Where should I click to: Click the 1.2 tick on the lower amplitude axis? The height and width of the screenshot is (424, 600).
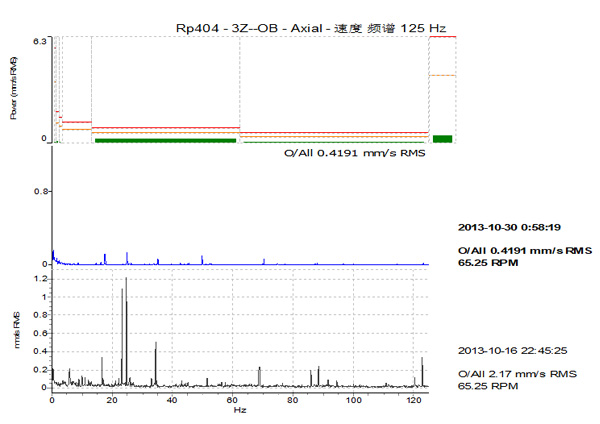[39, 280]
